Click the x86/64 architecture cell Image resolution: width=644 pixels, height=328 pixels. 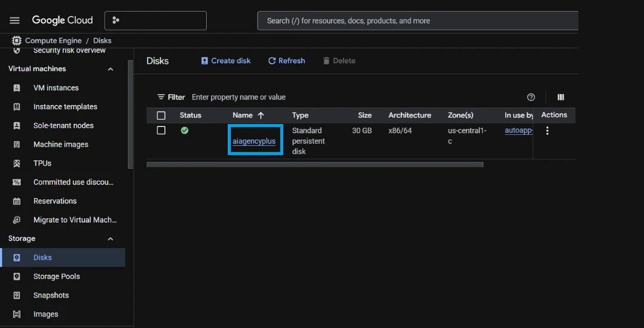(400, 131)
